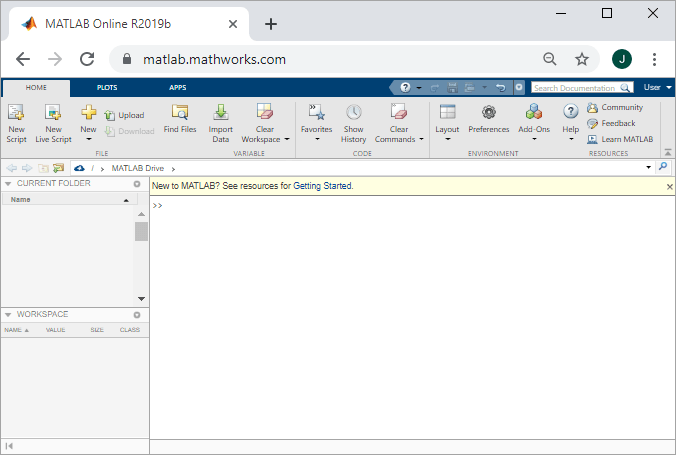The width and height of the screenshot is (676, 455).
Task: Open the Add-Ons cubes icon
Action: click(x=534, y=112)
